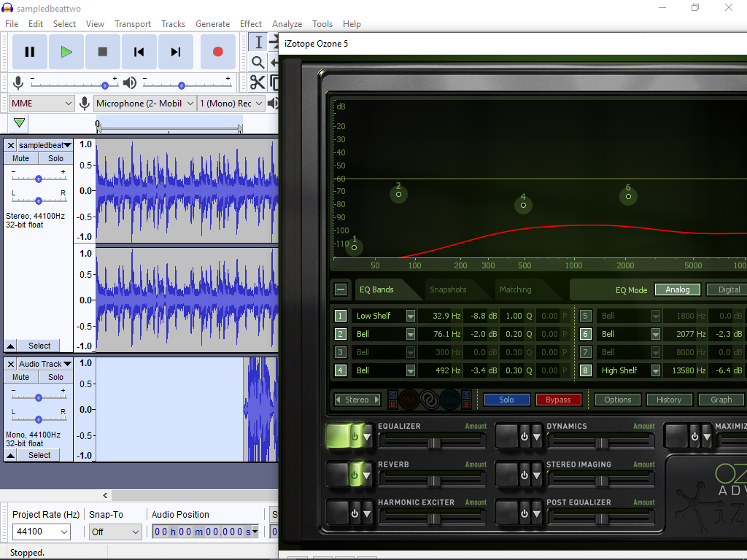This screenshot has height=560, width=747.
Task: Open the MME audio host dropdown
Action: pos(42,104)
